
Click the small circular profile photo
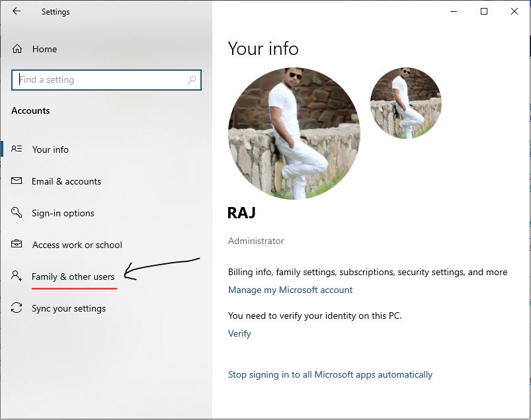point(405,103)
